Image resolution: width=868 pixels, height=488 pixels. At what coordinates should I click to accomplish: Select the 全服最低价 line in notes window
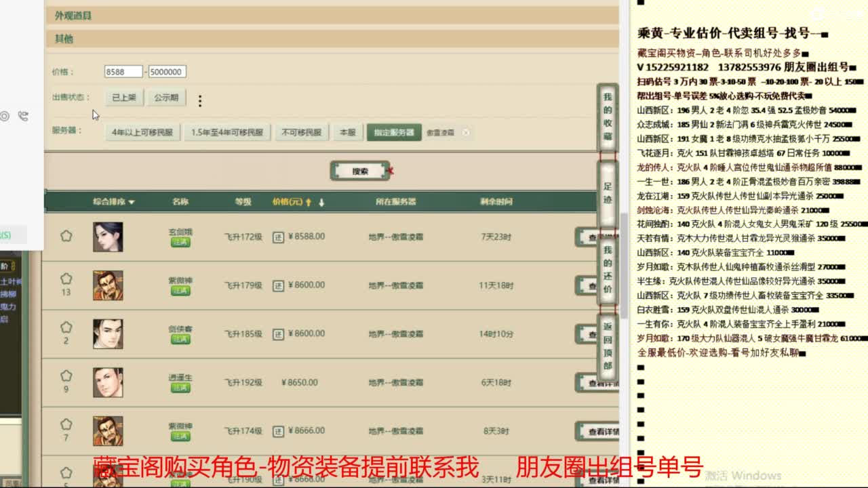722,352
